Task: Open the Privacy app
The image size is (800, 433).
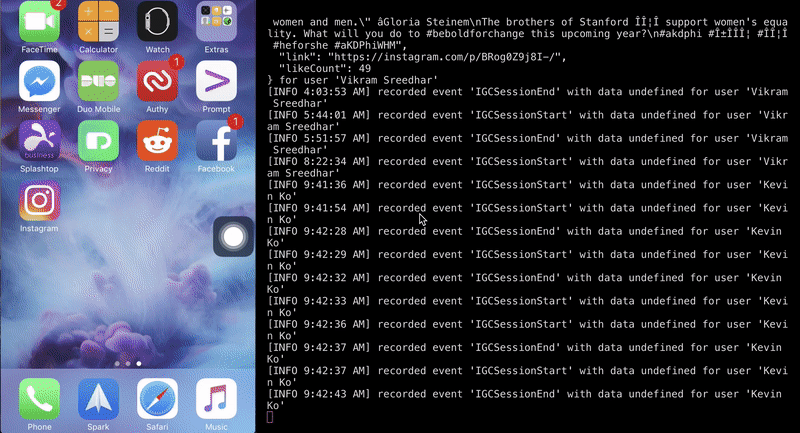Action: point(98,141)
